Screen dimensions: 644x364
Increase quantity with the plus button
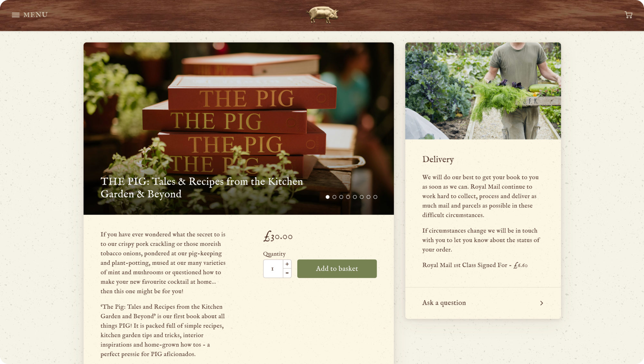(x=287, y=264)
